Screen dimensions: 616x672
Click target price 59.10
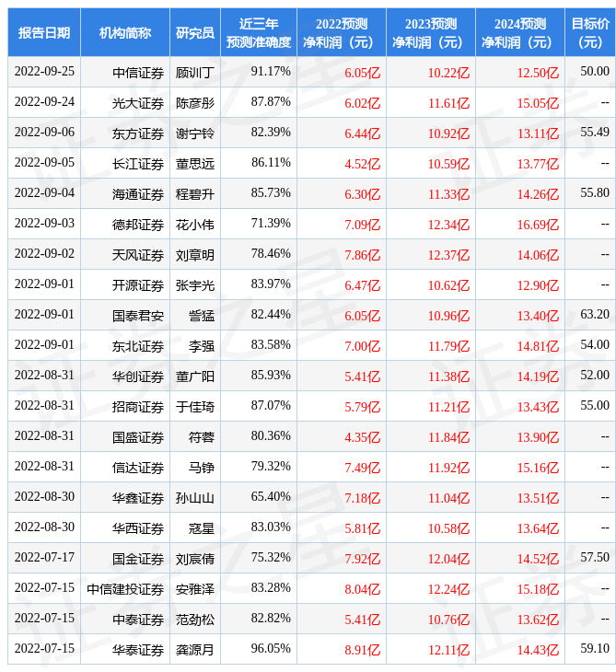[x=595, y=649]
